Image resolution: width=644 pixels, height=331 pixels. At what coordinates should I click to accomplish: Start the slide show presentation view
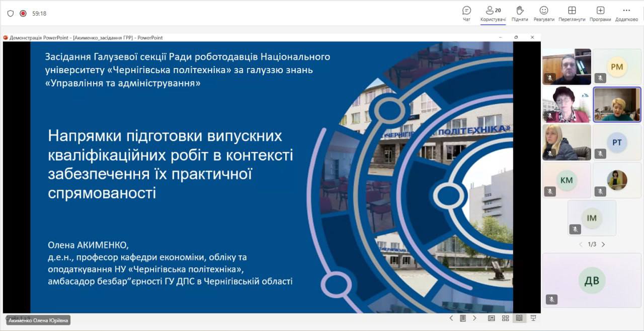tap(533, 318)
